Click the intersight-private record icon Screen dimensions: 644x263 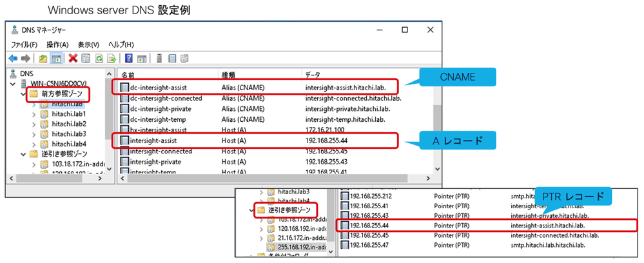tap(124, 162)
